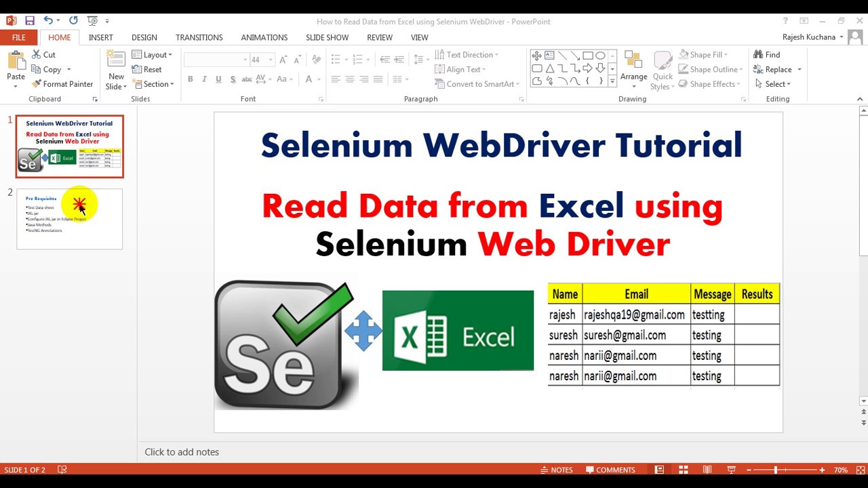The image size is (868, 488).
Task: Open the Section dropdown
Action: click(x=153, y=84)
